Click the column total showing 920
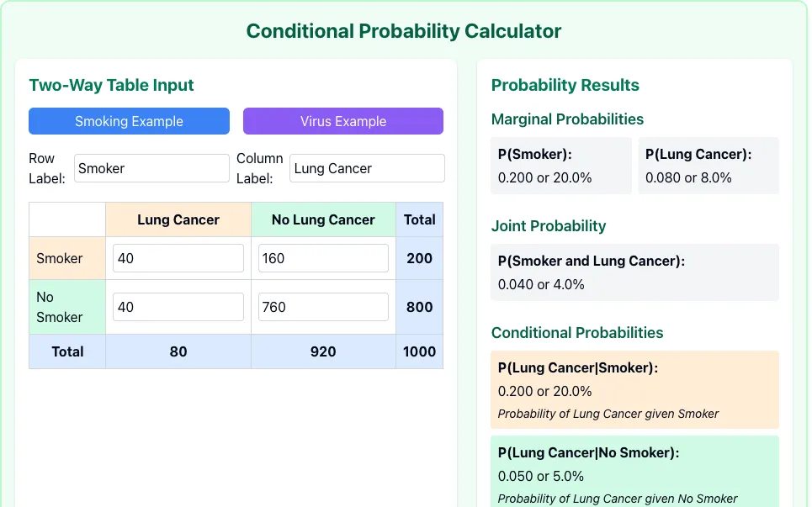The height and width of the screenshot is (507, 812). coord(323,351)
